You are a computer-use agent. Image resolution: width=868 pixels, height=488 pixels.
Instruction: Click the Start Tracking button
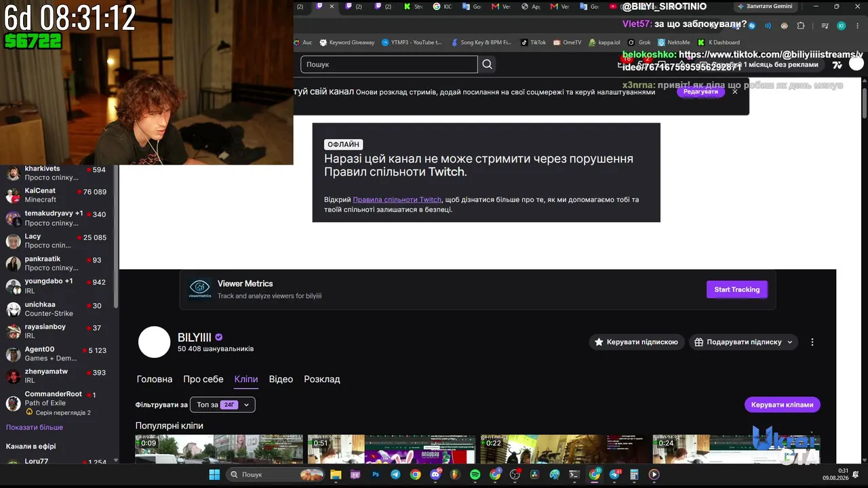coord(737,289)
